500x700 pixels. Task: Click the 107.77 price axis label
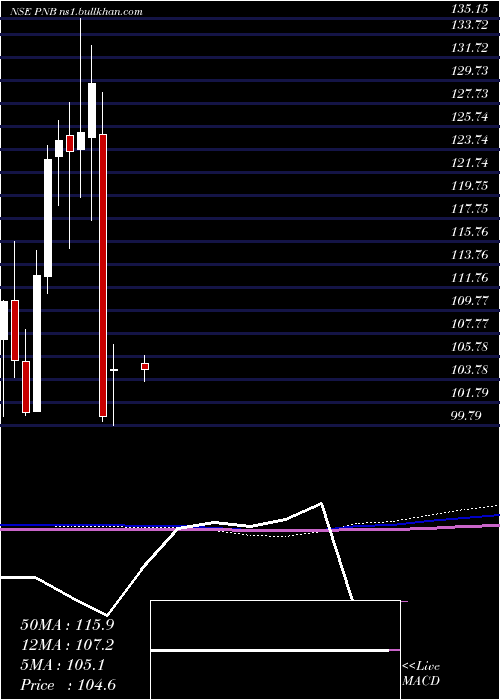pyautogui.click(x=470, y=324)
